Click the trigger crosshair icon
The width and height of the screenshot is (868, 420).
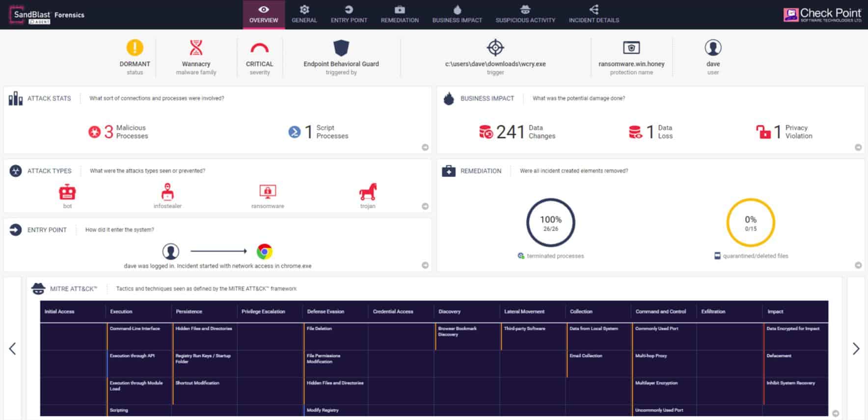495,48
